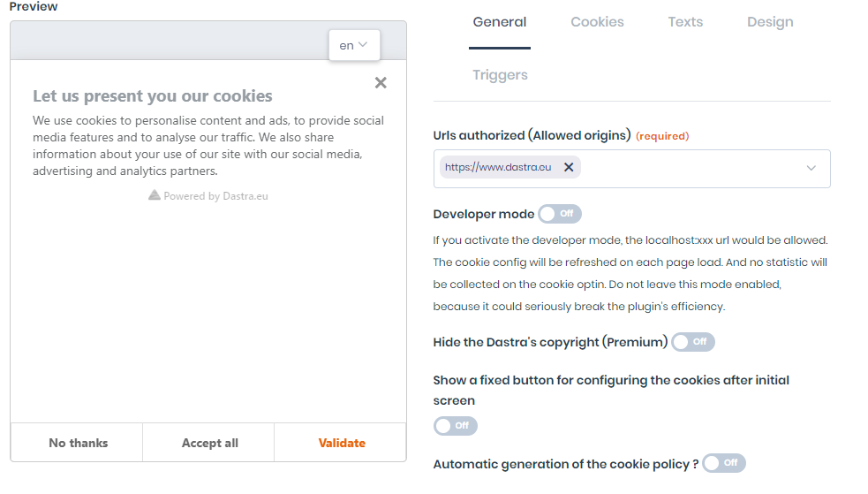Expand the allowed origins dropdown chevron
This screenshot has height=494, width=868.
(x=811, y=169)
